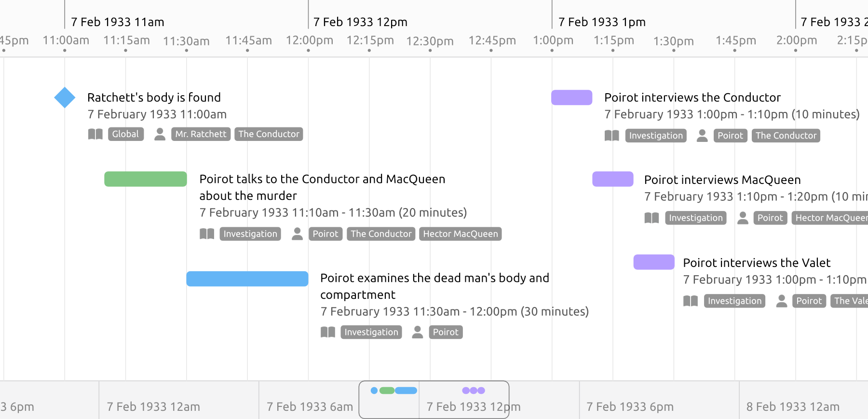This screenshot has height=419, width=868.
Task: Toggle the Global tag on Ratchett event
Action: 126,134
